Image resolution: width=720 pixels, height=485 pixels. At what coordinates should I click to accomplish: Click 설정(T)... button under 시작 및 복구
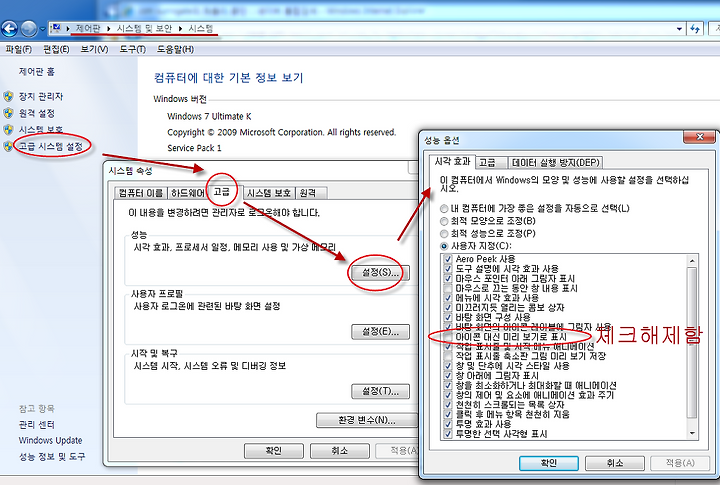[x=380, y=391]
